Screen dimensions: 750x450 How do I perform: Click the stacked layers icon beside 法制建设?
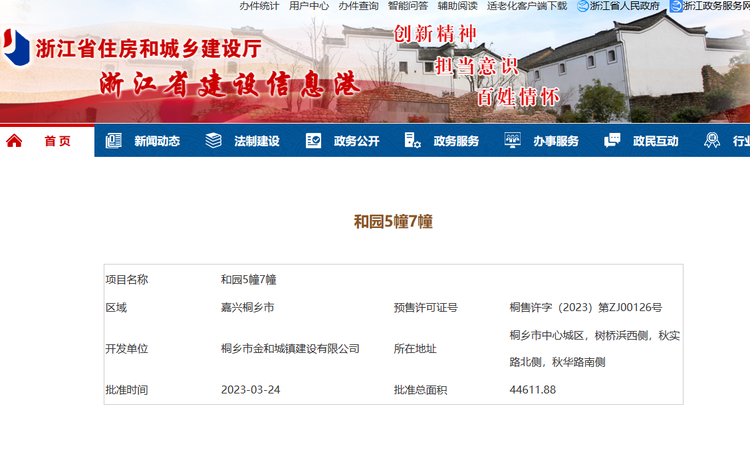(x=213, y=141)
